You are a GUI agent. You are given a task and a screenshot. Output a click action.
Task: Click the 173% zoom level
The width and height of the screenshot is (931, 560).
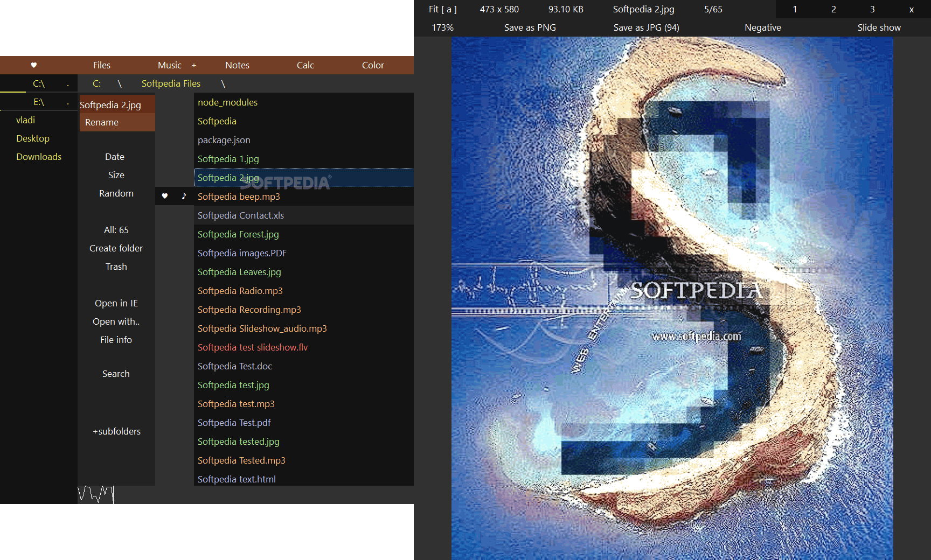point(443,27)
